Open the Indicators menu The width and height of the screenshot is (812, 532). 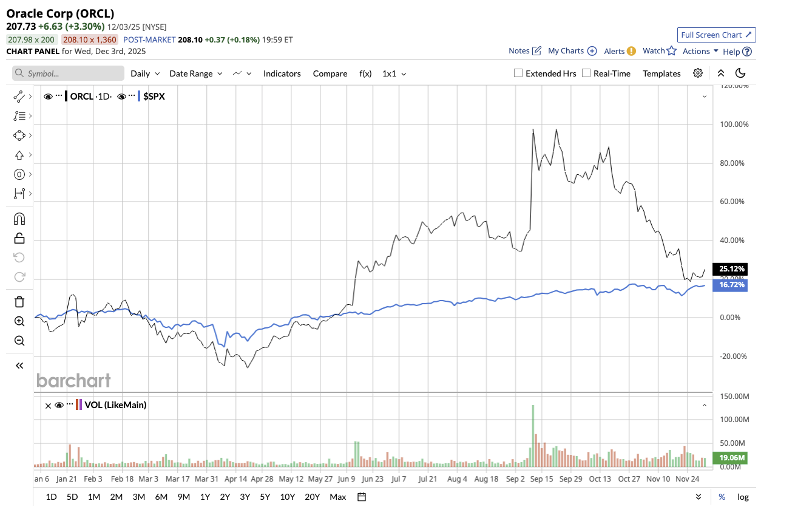(x=282, y=73)
